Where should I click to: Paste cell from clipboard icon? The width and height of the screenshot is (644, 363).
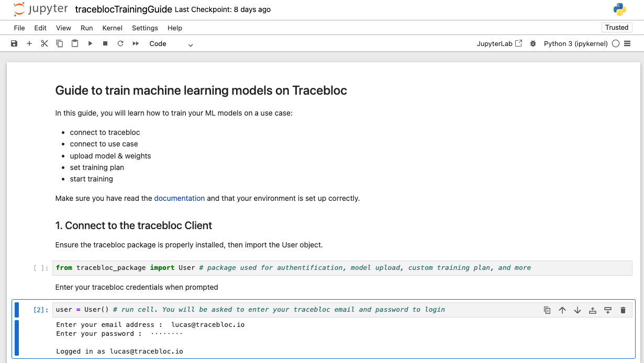(75, 44)
